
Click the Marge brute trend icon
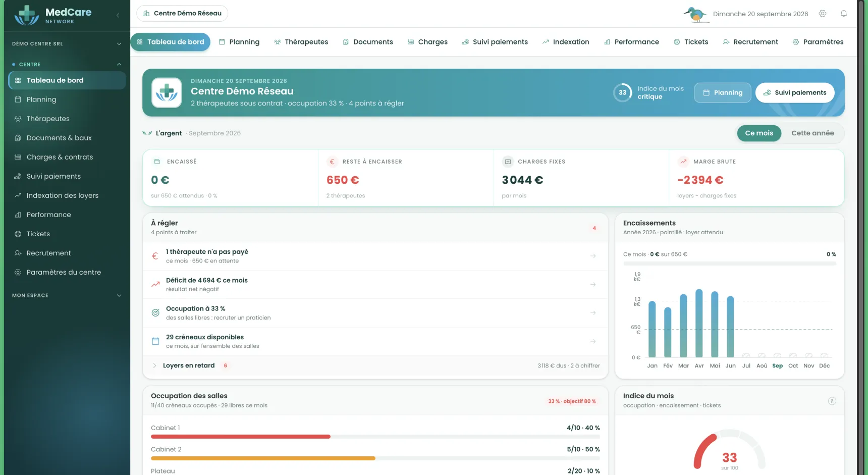click(x=683, y=162)
